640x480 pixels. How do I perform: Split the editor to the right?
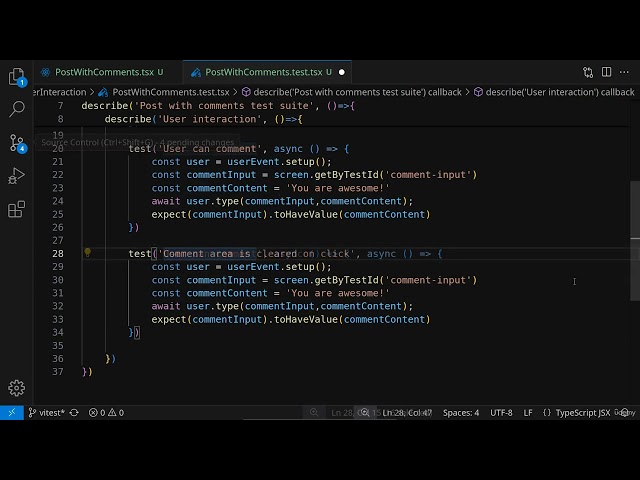(x=607, y=72)
